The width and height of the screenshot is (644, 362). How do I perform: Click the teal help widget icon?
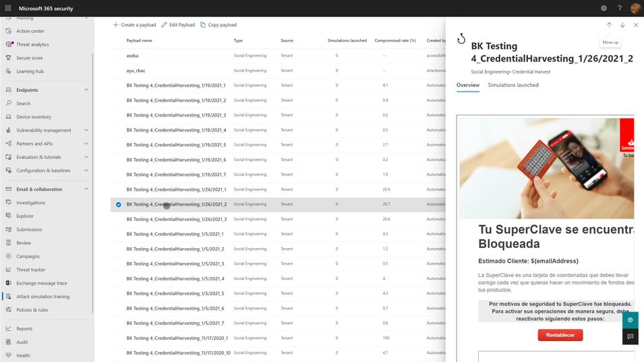[630, 320]
